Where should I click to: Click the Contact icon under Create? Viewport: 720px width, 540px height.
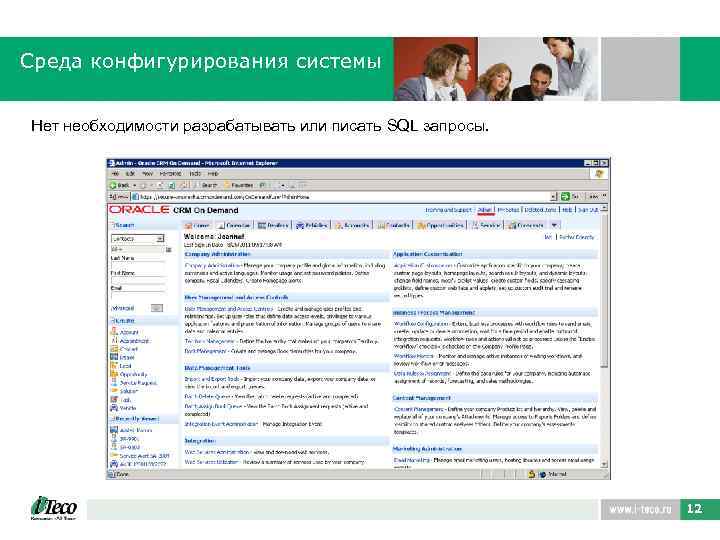point(114,349)
